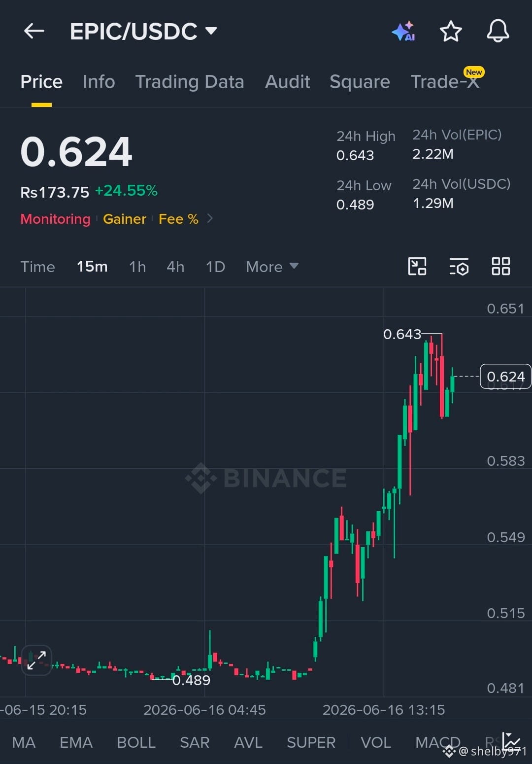Toggle the VOL indicator
Screen dimensions: 532x764
pos(376,742)
